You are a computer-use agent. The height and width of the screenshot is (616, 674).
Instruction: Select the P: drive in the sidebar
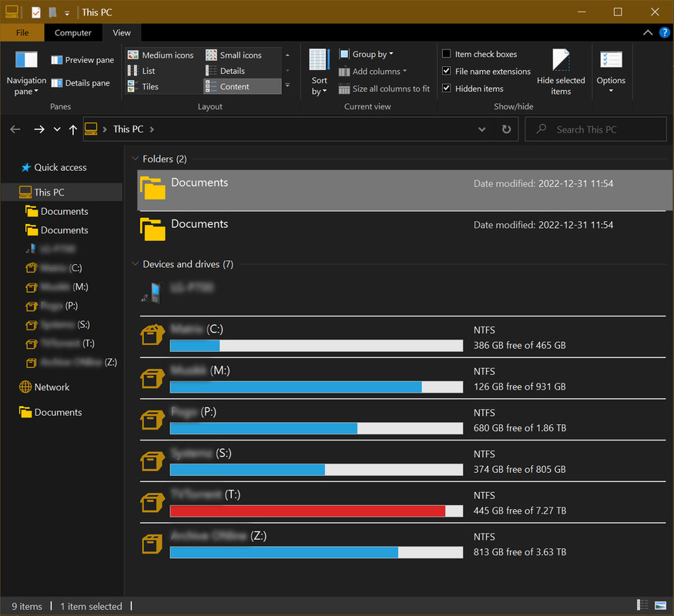click(52, 306)
